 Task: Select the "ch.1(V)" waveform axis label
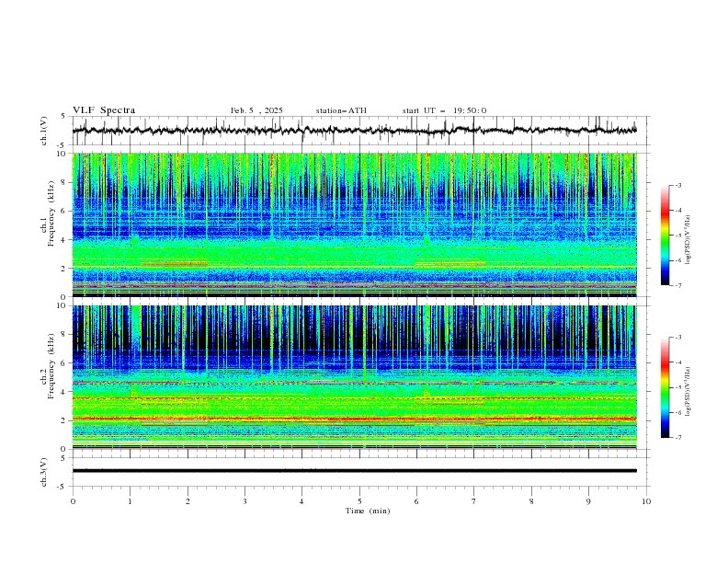44,131
